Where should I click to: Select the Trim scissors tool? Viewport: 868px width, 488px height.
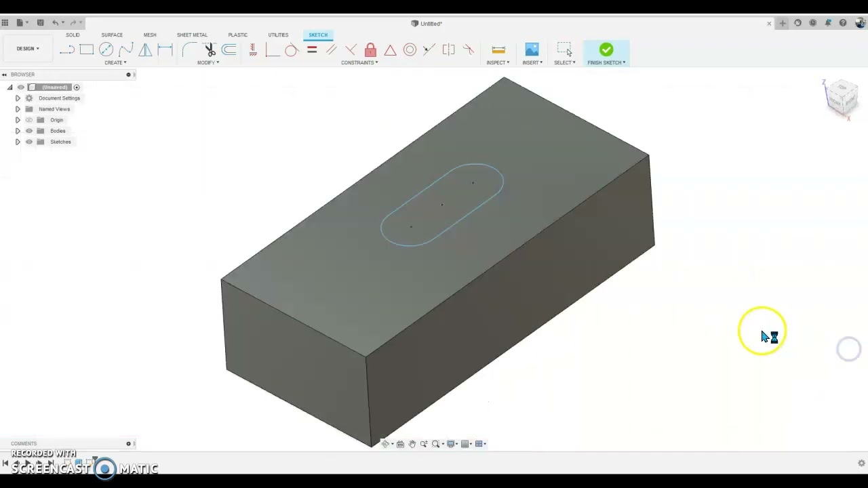point(210,49)
